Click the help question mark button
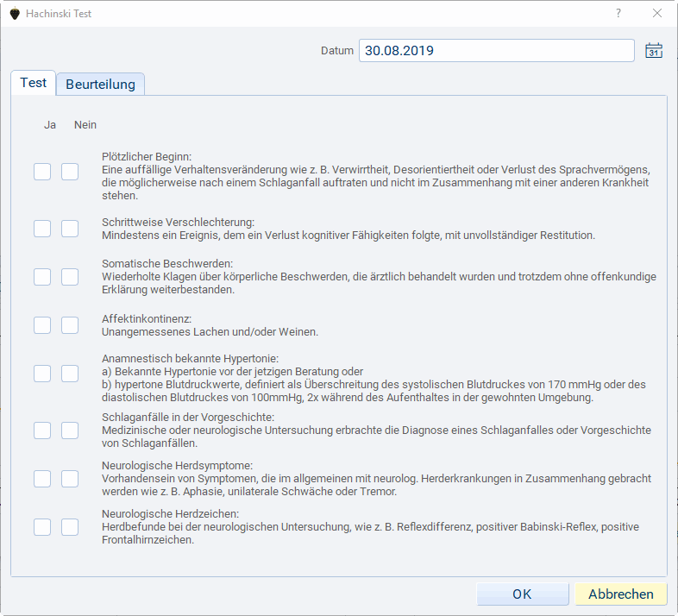The width and height of the screenshot is (678, 616). coord(618,14)
